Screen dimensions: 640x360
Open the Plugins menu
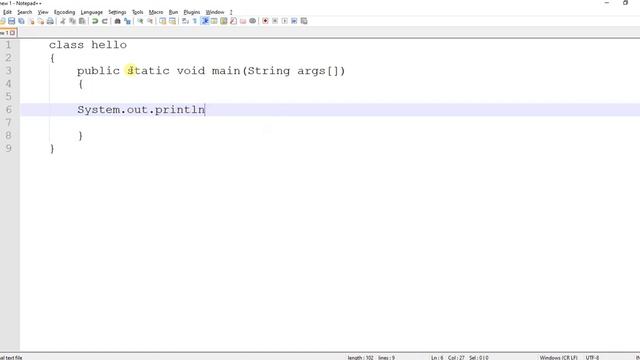coord(192,12)
